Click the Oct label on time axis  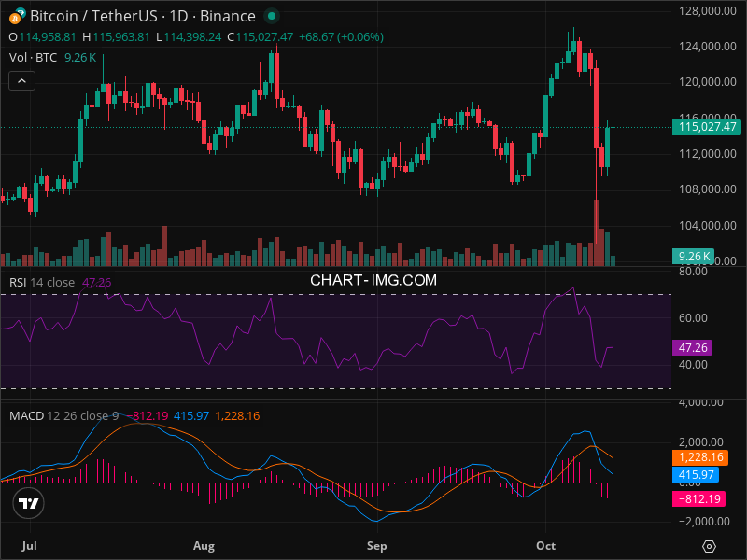click(x=547, y=545)
